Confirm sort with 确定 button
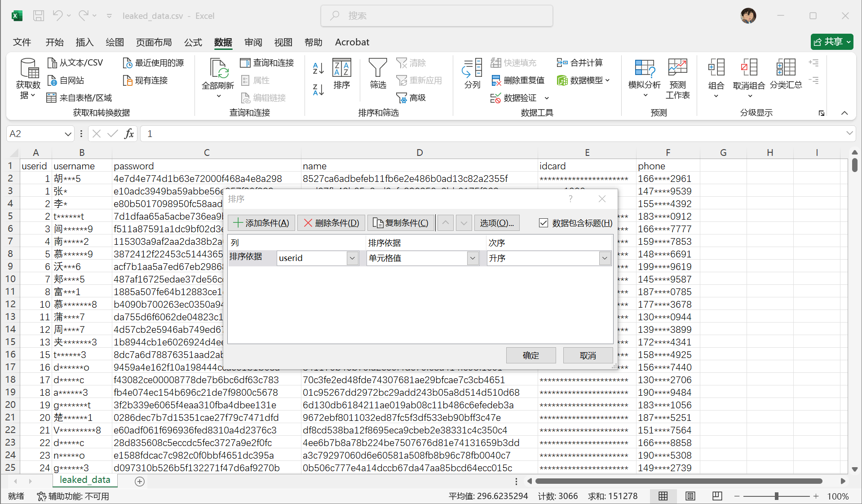 (x=530, y=355)
